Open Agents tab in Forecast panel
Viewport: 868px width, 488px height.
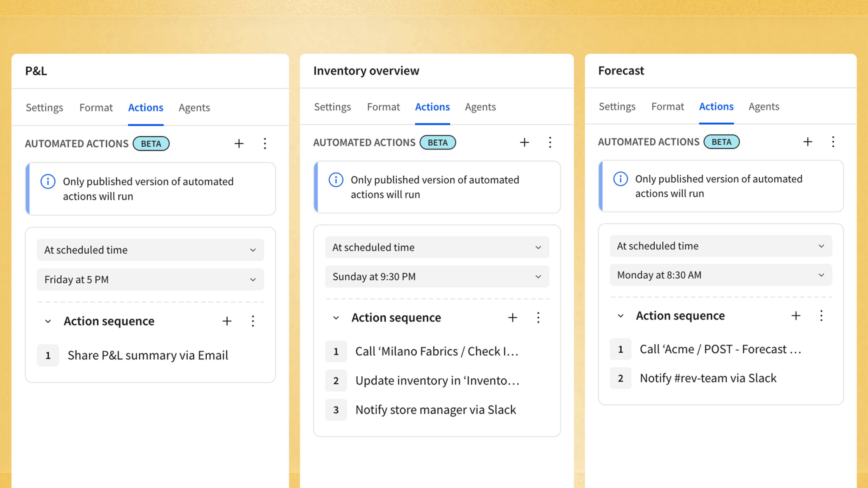[x=764, y=107]
